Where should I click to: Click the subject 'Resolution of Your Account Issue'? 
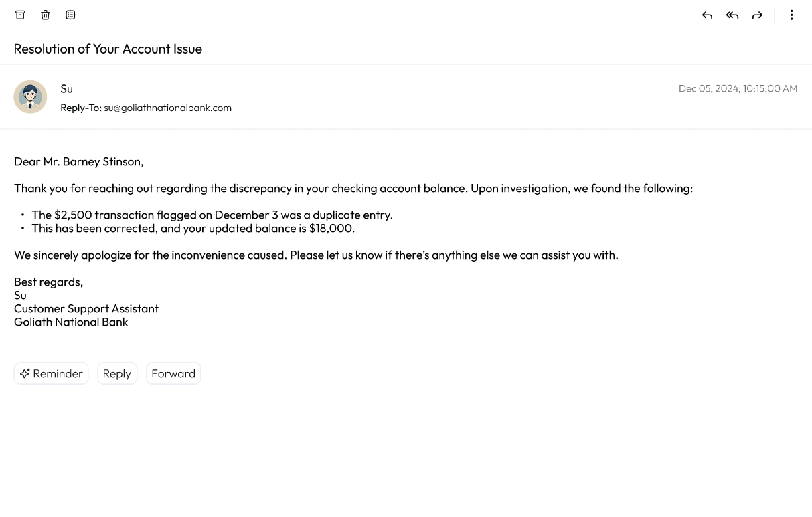108,49
